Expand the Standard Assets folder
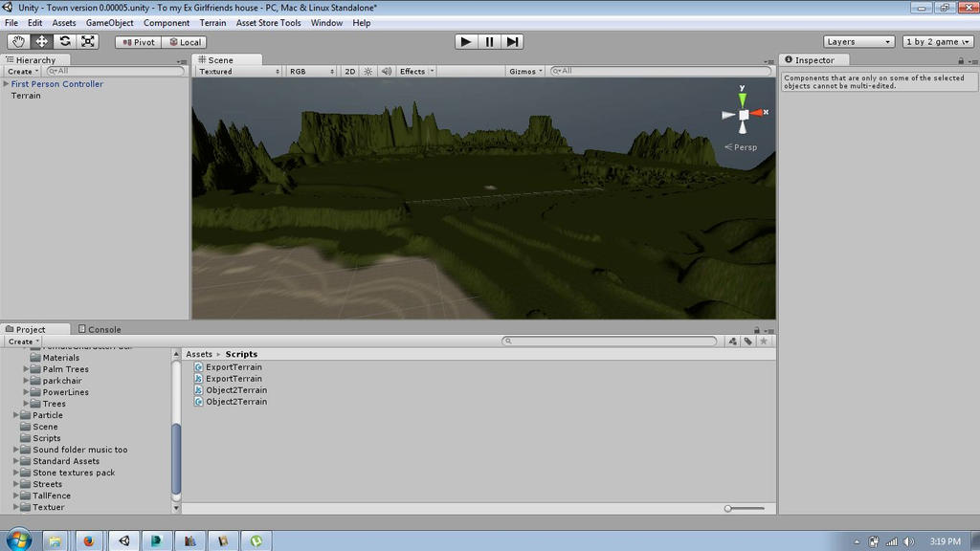 pos(15,461)
